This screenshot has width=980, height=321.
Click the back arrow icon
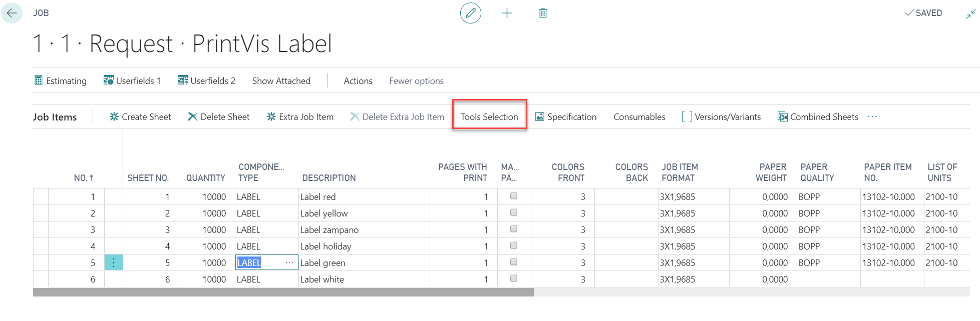(12, 13)
